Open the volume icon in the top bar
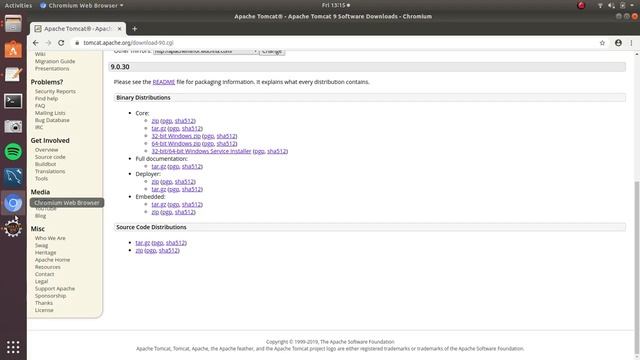The image size is (640, 360). click(x=611, y=5)
